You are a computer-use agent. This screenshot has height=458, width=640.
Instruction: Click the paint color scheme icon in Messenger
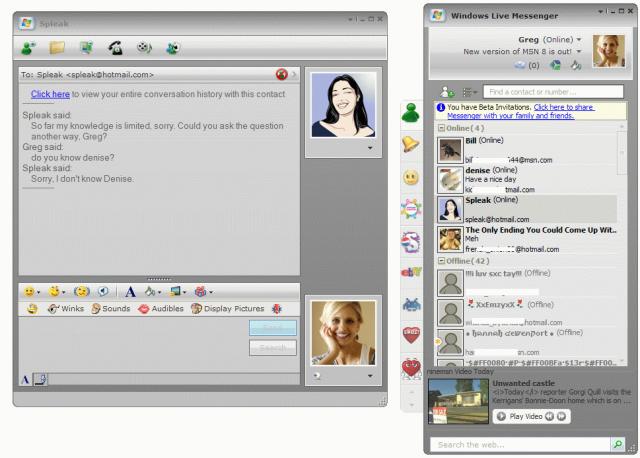(x=576, y=65)
